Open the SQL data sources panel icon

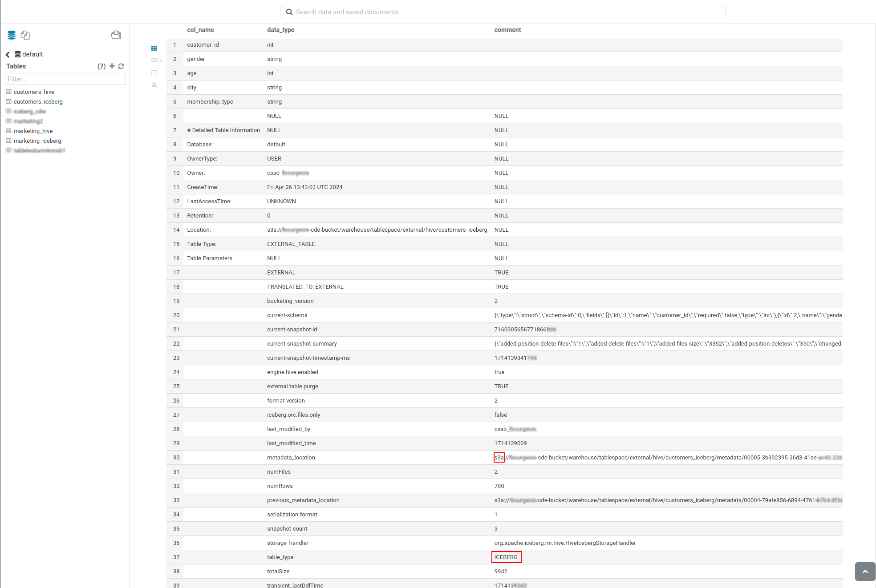click(12, 35)
